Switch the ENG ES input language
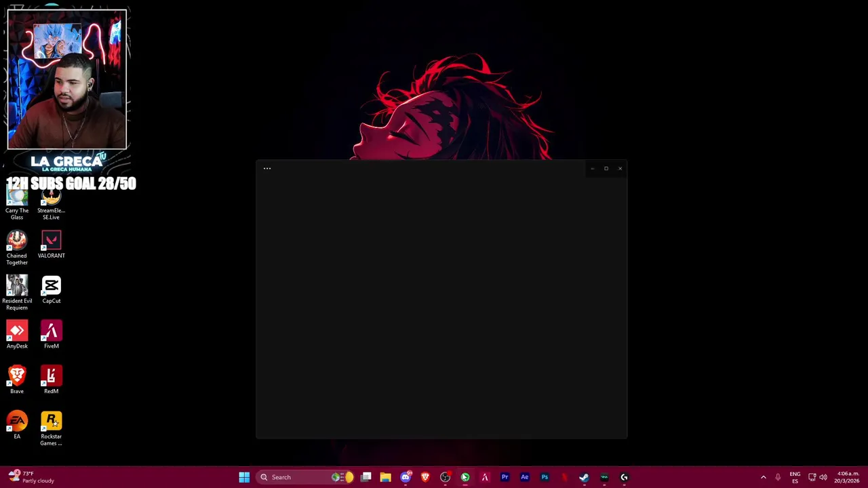Image resolution: width=868 pixels, height=488 pixels. coord(795,477)
